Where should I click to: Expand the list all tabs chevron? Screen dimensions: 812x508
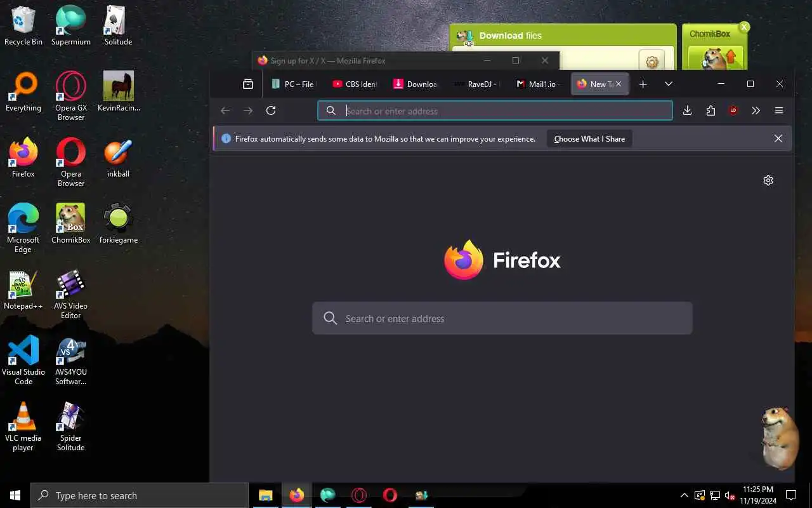[x=668, y=84]
